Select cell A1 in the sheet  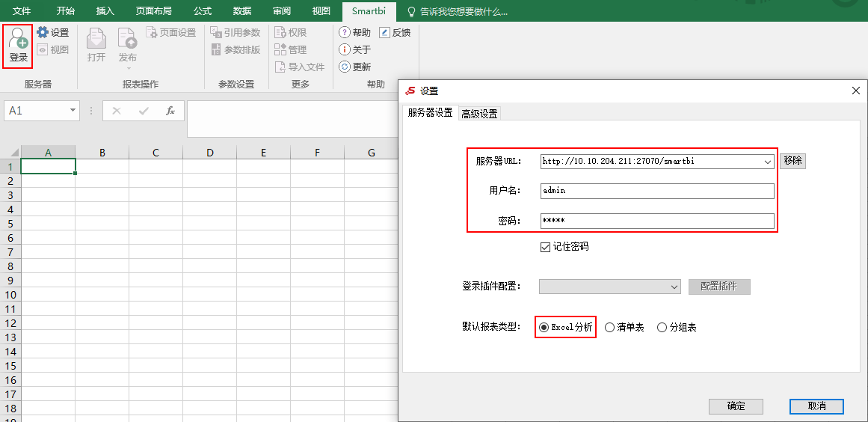[x=48, y=166]
